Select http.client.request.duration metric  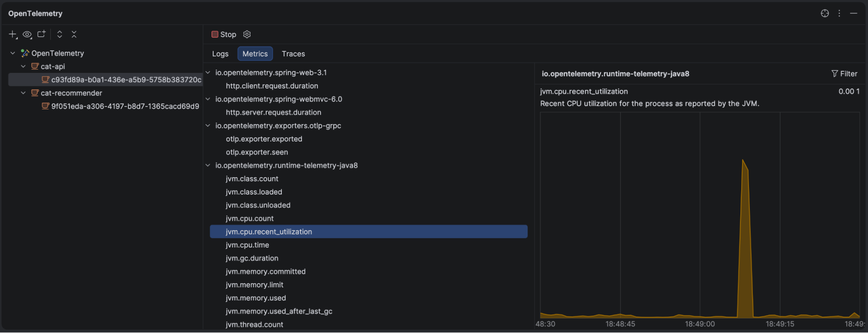272,86
